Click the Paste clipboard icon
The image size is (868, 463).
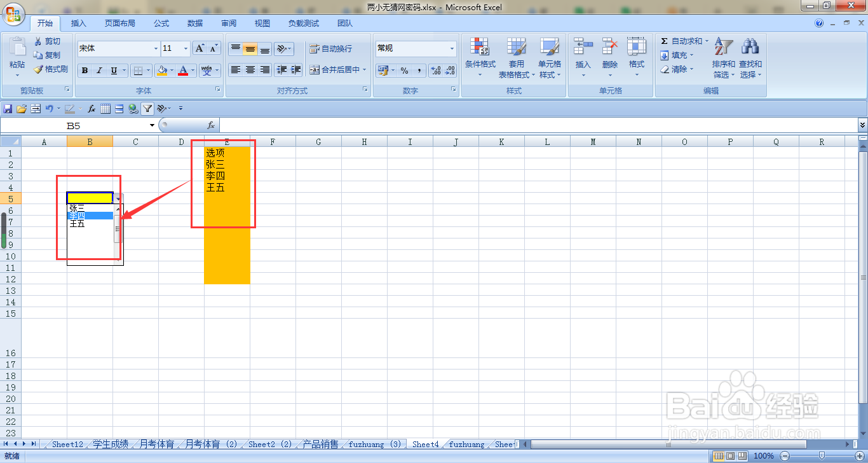[x=17, y=47]
